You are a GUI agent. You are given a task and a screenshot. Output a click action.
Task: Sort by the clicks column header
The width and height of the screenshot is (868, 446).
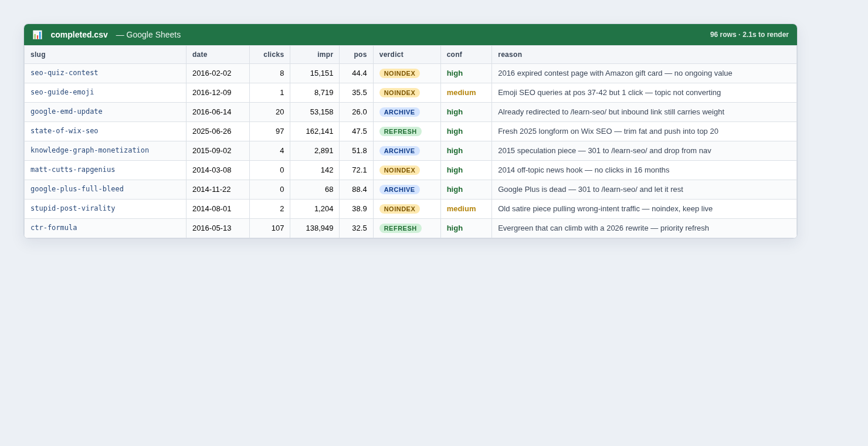(x=273, y=55)
